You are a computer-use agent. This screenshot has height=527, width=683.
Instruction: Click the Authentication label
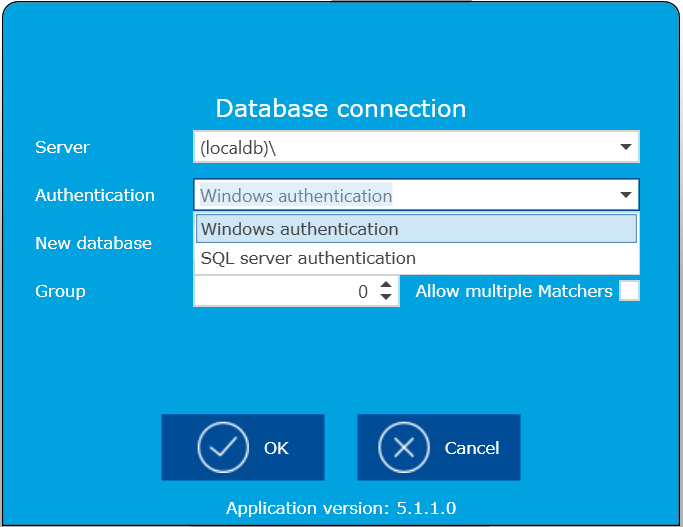pyautogui.click(x=95, y=195)
